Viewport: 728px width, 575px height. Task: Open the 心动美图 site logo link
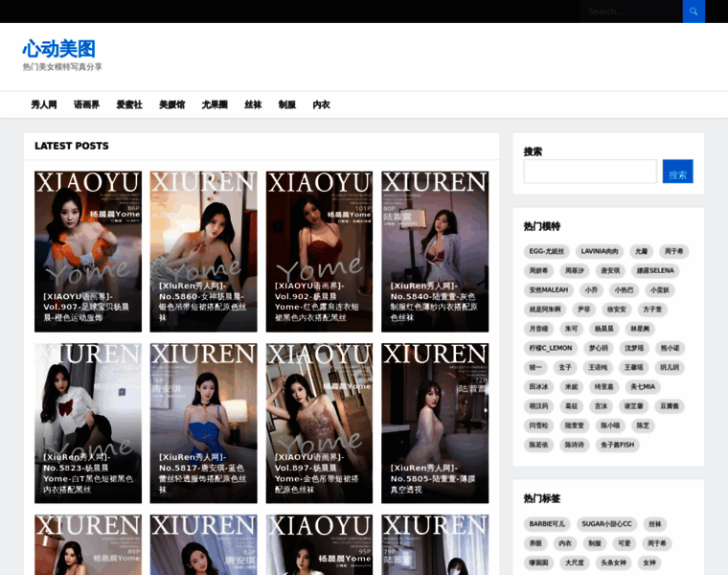point(59,49)
